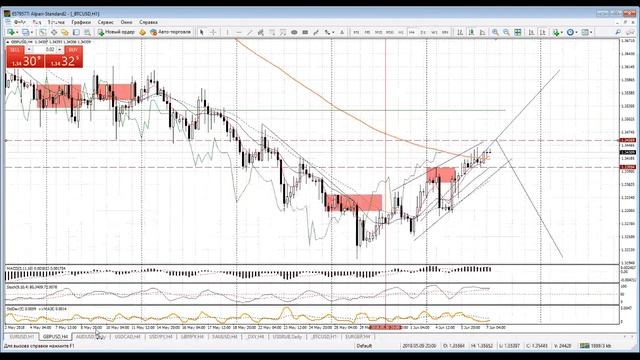Open the Файл menu
The width and height of the screenshot is (640, 360).
pyautogui.click(x=20, y=22)
